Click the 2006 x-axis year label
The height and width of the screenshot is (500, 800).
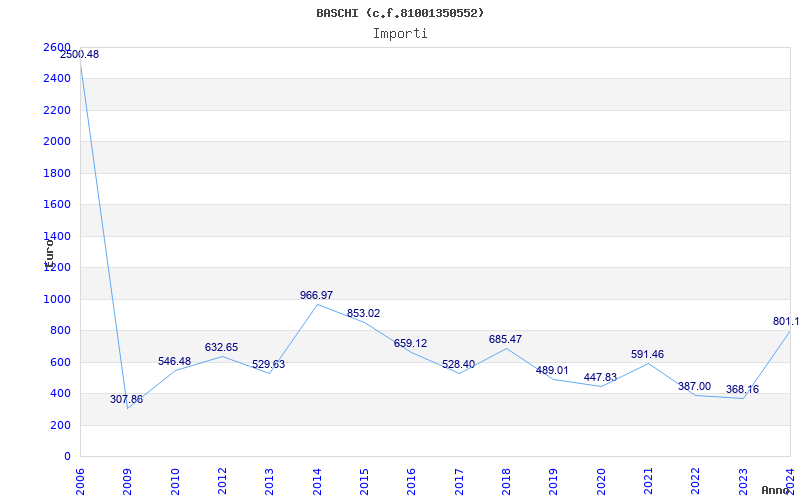(x=80, y=482)
